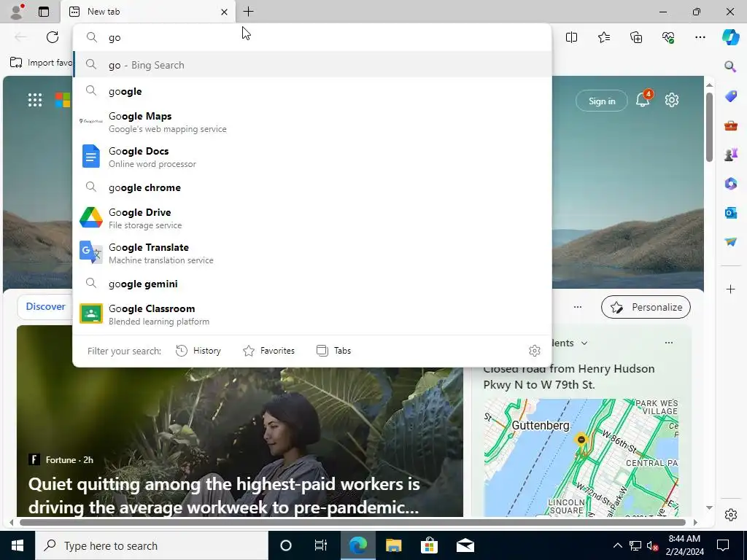Open the Favorites toolbar icon
This screenshot has height=560, width=747.
pos(603,37)
